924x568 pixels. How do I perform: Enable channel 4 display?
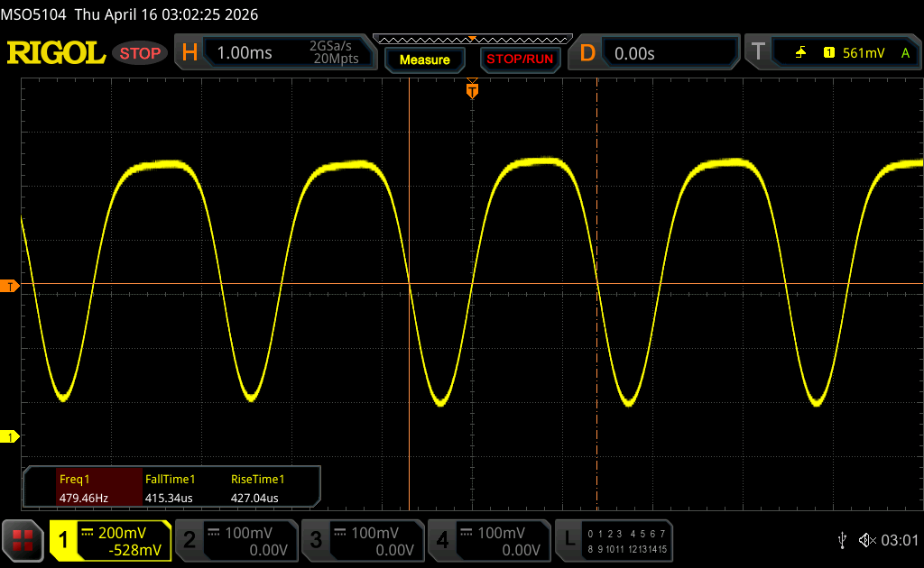[x=488, y=540]
